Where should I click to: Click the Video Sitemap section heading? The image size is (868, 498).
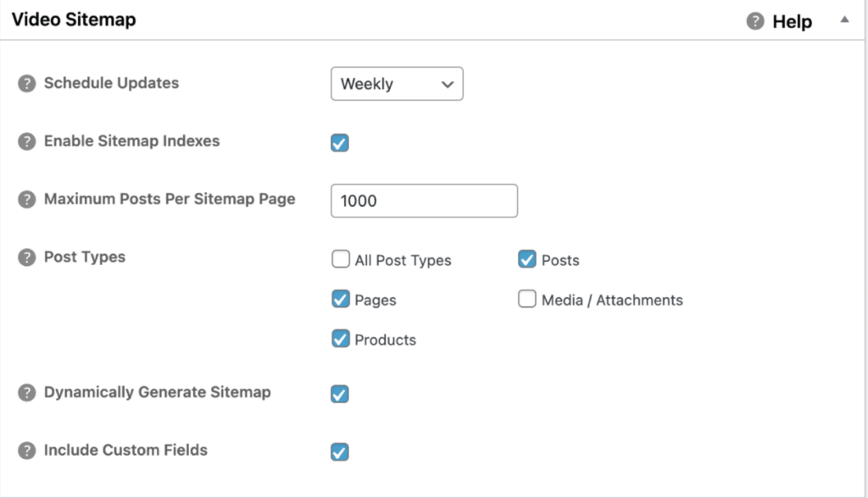coord(73,19)
